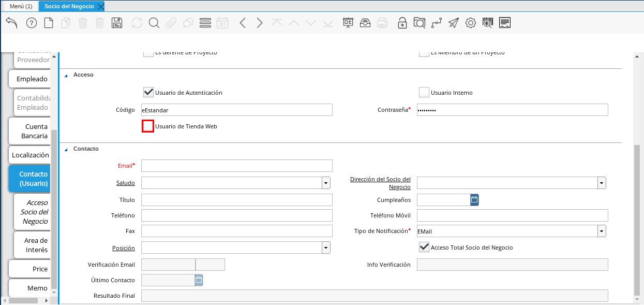This screenshot has height=305, width=644.
Task: Collapse the Acceso section
Action: pyautogui.click(x=66, y=75)
